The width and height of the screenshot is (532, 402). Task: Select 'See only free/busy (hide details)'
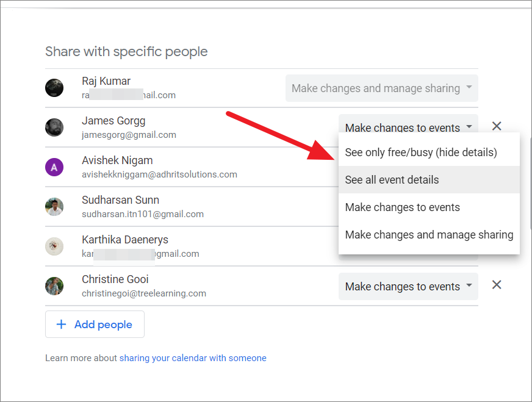click(421, 153)
